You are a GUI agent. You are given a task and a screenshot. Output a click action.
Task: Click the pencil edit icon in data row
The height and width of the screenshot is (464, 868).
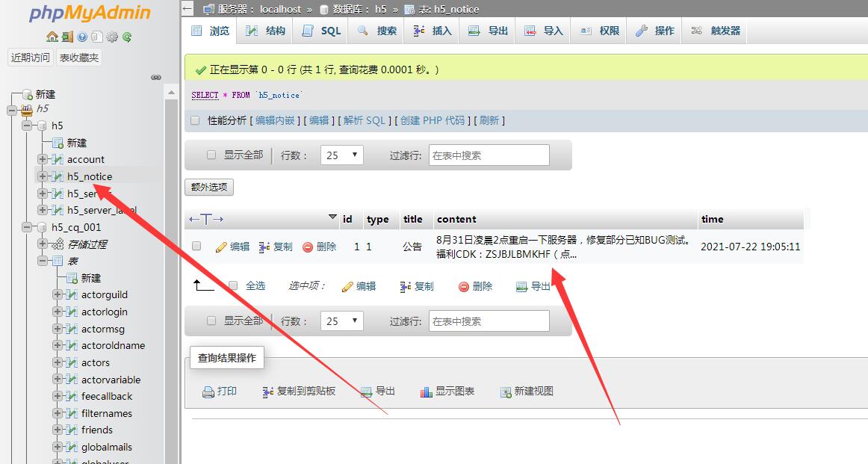(x=221, y=247)
